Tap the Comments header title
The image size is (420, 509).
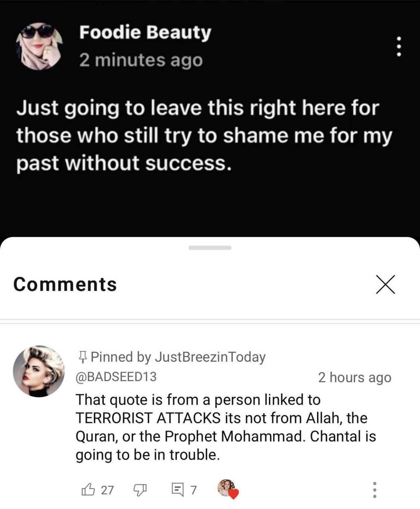65,284
